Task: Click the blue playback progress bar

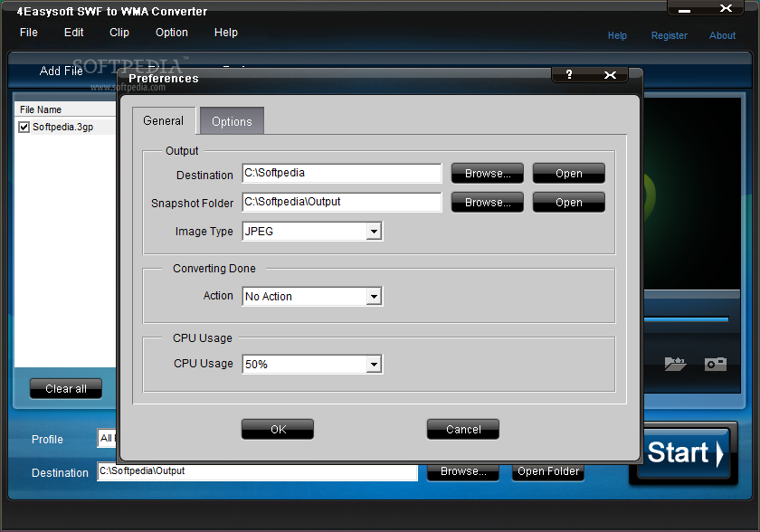Action: click(x=687, y=319)
